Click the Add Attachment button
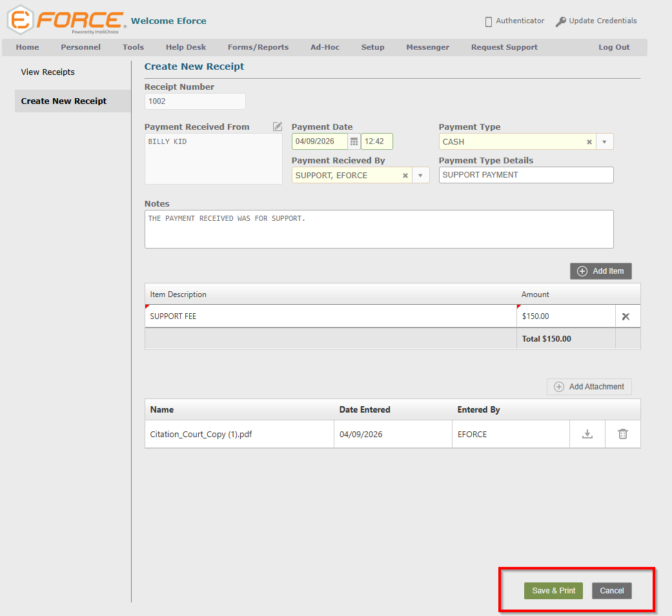The image size is (672, 616). [x=589, y=387]
